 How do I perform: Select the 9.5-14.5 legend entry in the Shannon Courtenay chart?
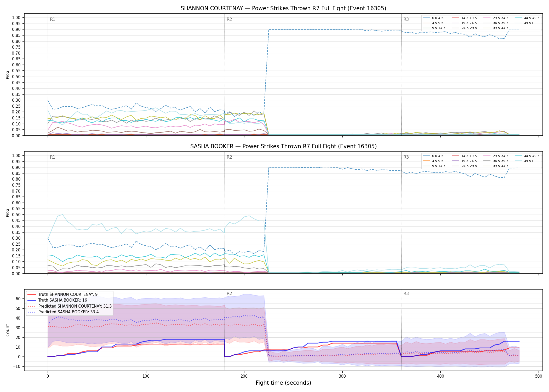[x=434, y=28]
